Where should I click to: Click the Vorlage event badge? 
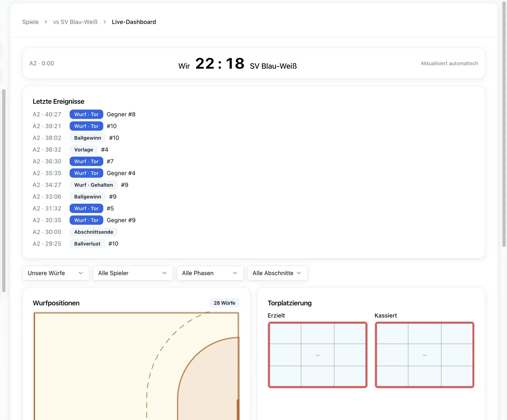point(84,150)
